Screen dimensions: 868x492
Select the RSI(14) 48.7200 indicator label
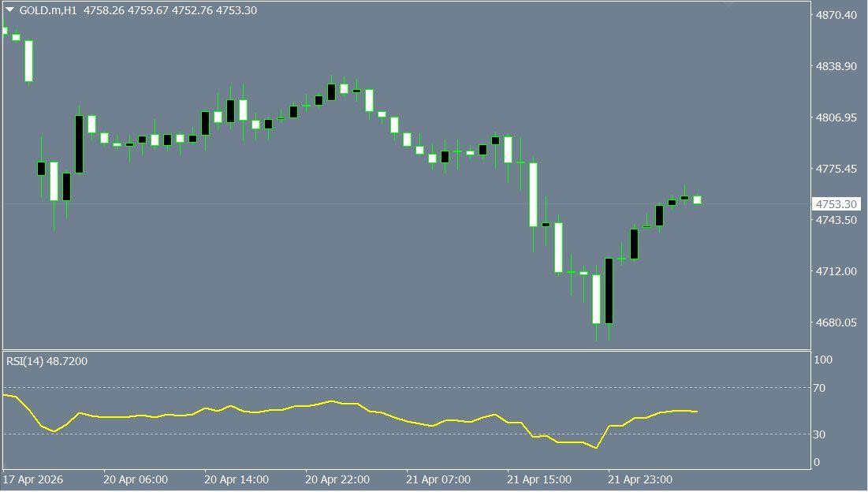coord(47,361)
